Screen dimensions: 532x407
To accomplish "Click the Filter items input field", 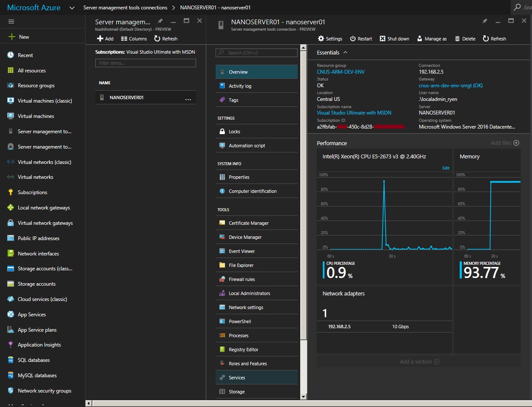I will click(145, 63).
